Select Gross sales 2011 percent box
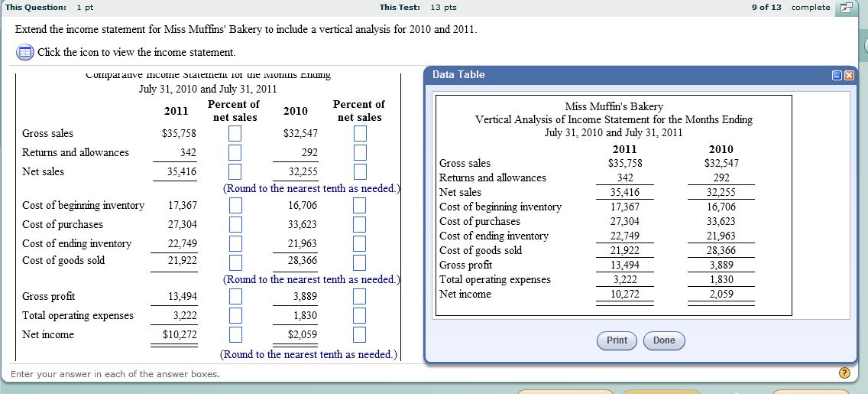This screenshot has height=394, width=868. click(235, 134)
